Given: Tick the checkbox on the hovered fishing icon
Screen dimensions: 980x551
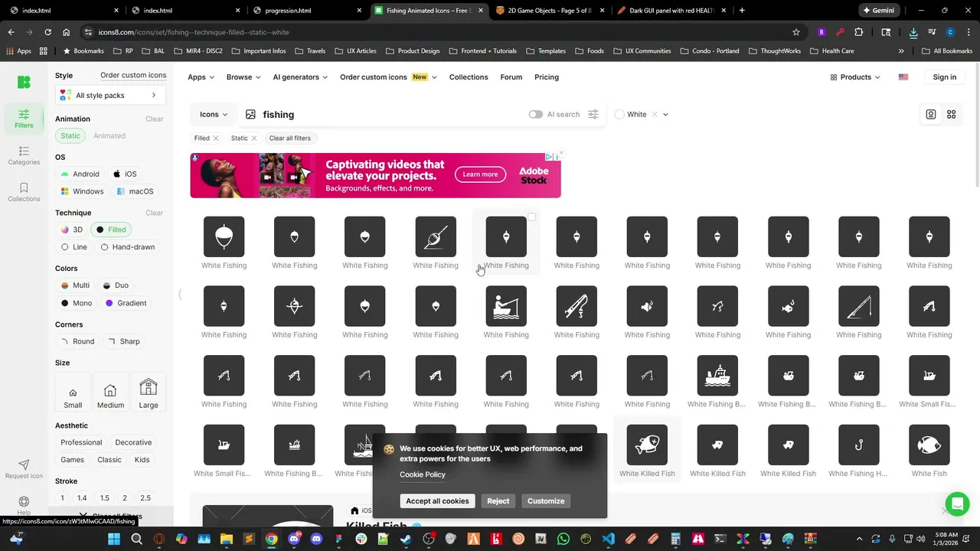Looking at the screenshot, I should [x=531, y=217].
